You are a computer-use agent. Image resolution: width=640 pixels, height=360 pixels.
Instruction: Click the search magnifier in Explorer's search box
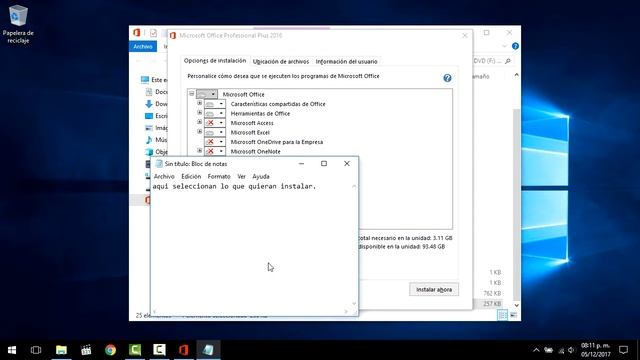(508, 61)
